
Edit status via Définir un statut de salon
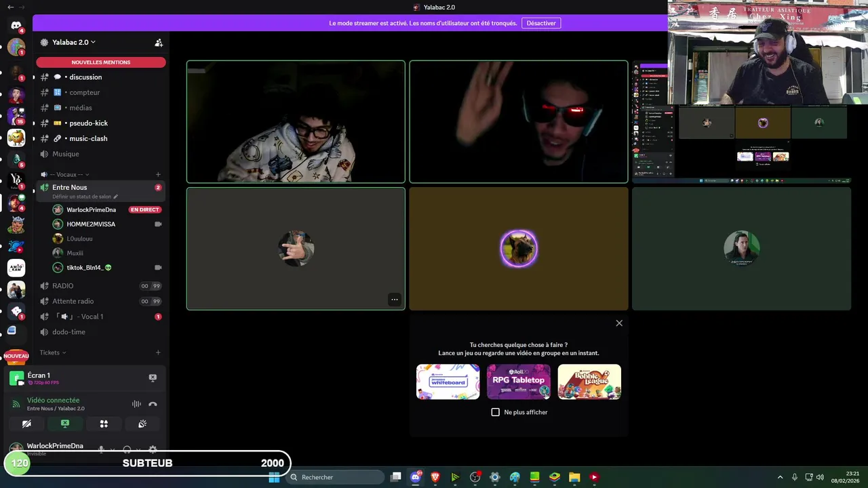85,197
